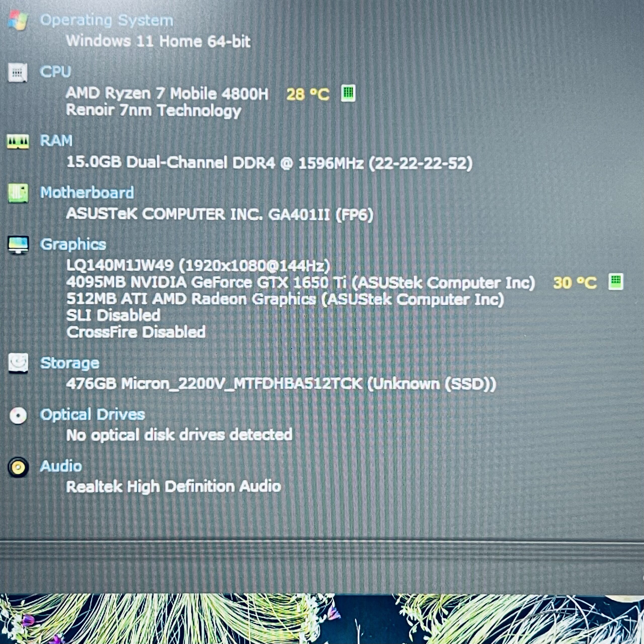Click the green CPU temperature indicator icon
644x644 pixels.
(x=348, y=93)
